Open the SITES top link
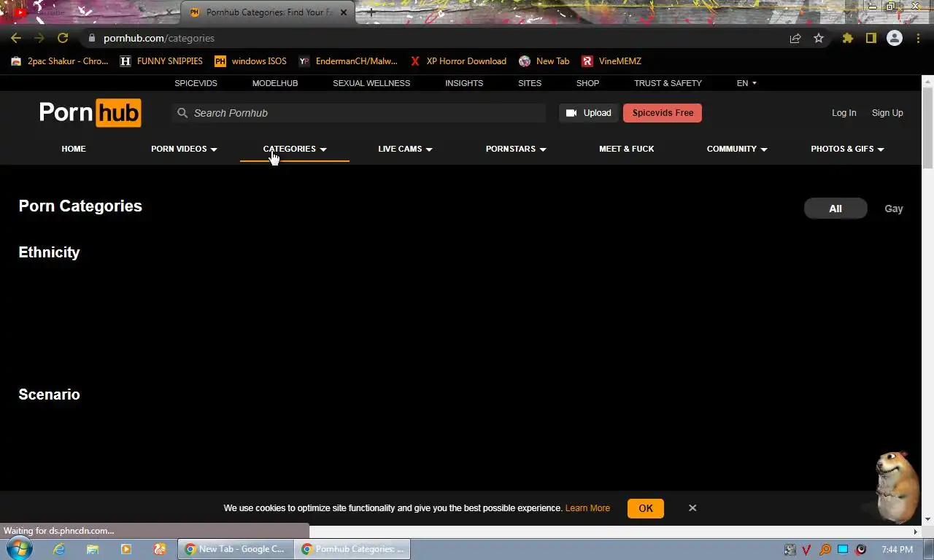The width and height of the screenshot is (934, 560). click(x=530, y=83)
